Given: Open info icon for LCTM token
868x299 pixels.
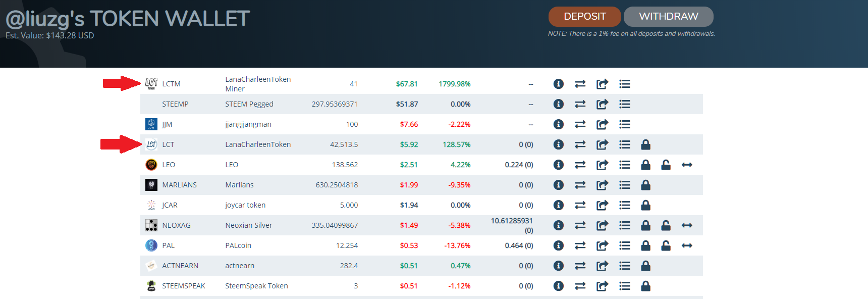Looking at the screenshot, I should click(x=558, y=84).
